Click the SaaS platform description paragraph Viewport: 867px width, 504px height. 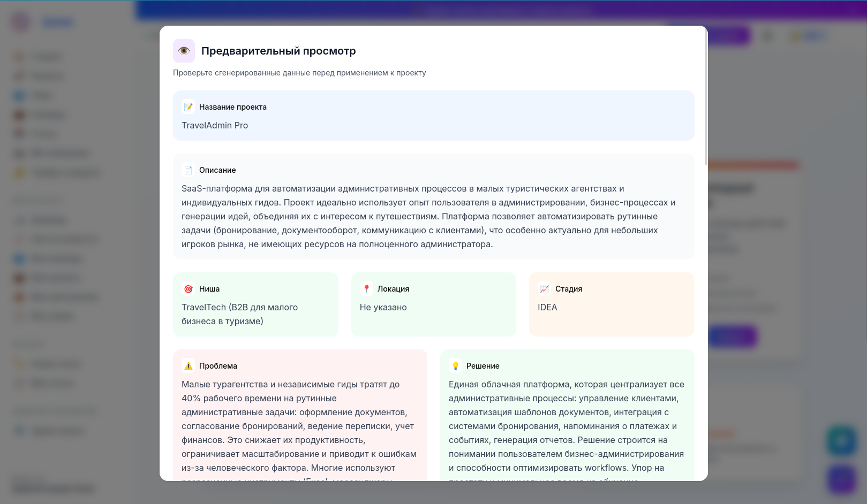428,216
